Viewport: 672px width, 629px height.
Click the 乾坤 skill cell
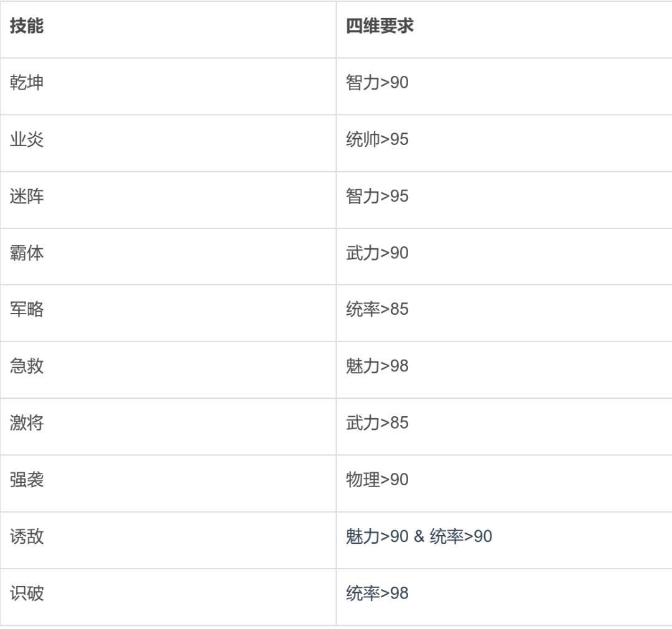(x=27, y=83)
